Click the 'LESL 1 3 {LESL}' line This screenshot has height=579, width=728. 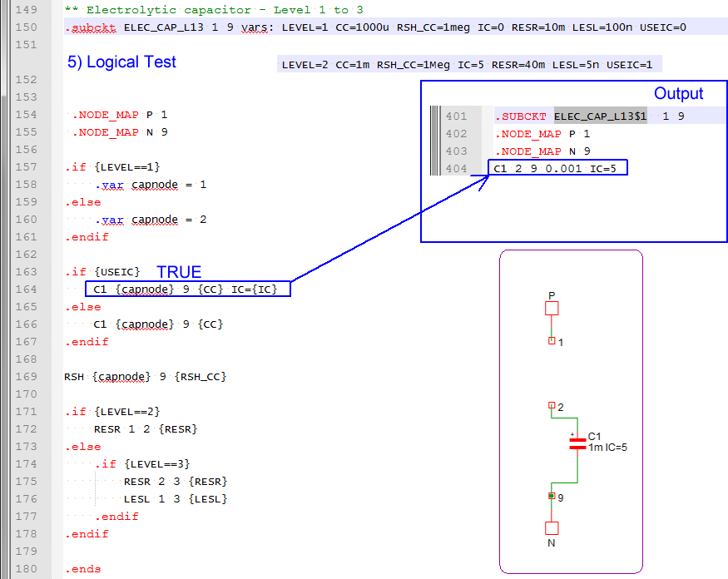tap(175, 499)
